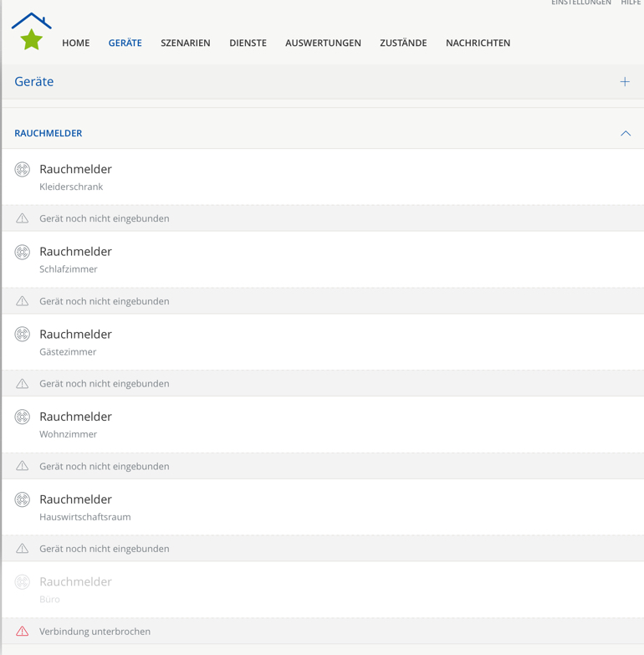
Task: Switch to the SZENARIEN tab
Action: pyautogui.click(x=186, y=43)
